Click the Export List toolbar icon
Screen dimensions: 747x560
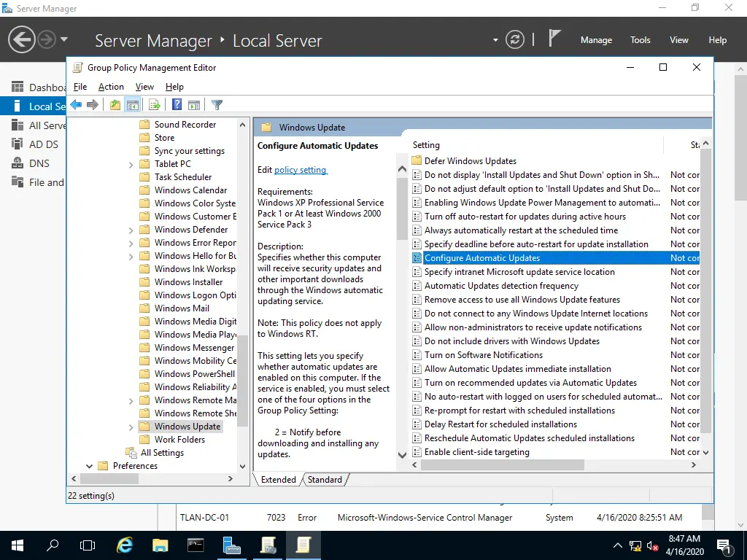155,105
